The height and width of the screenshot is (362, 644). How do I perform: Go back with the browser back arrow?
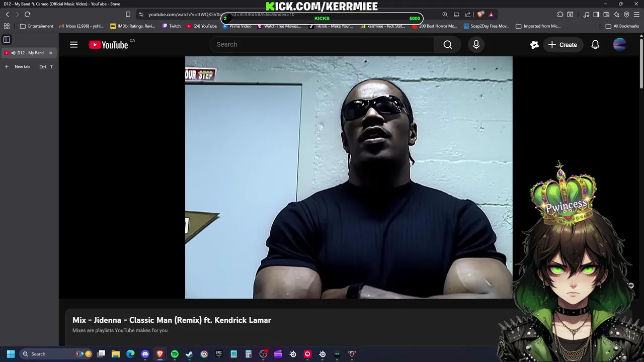pos(8,15)
